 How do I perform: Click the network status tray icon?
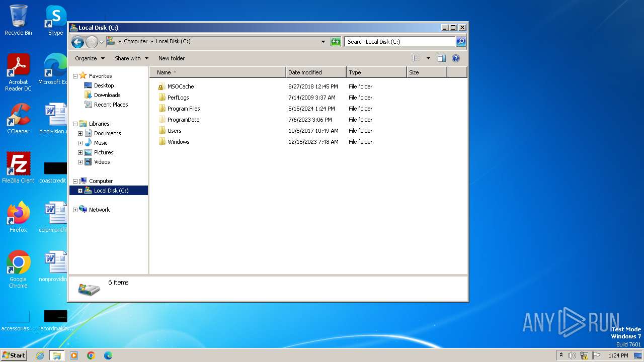coord(584,355)
